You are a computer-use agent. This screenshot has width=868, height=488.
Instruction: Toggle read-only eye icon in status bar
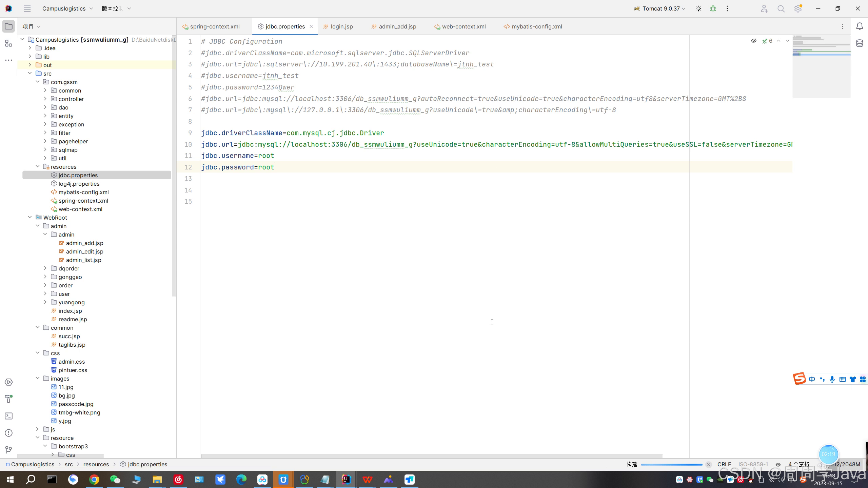tap(778, 465)
